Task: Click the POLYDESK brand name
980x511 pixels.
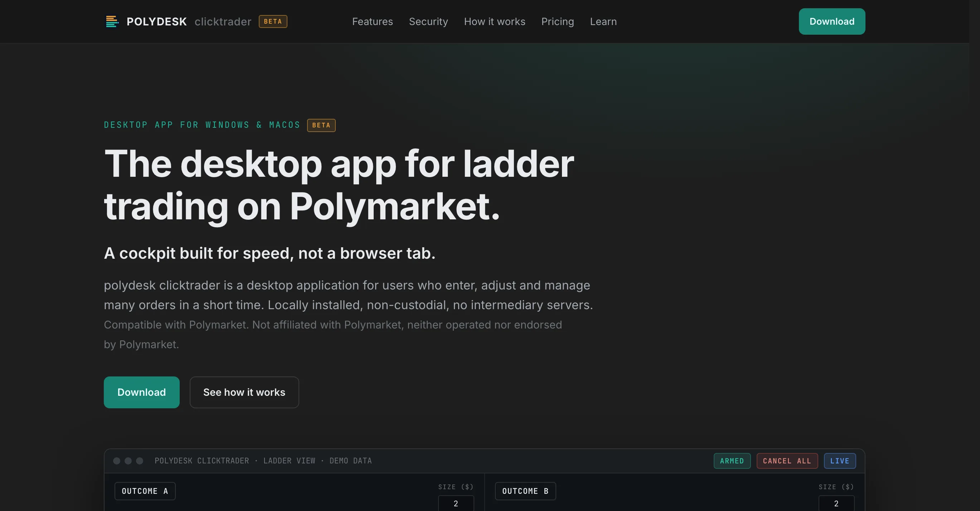Action: coord(157,22)
